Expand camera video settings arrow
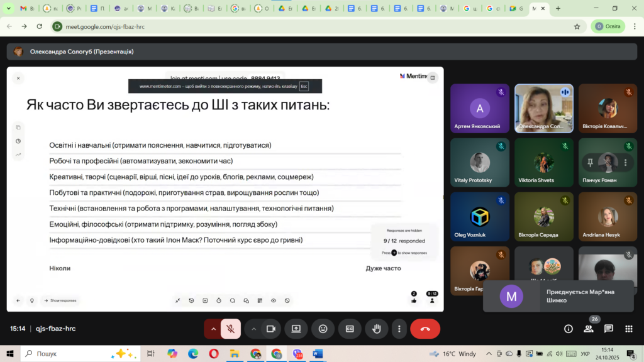The height and width of the screenshot is (362, 644). tap(254, 329)
